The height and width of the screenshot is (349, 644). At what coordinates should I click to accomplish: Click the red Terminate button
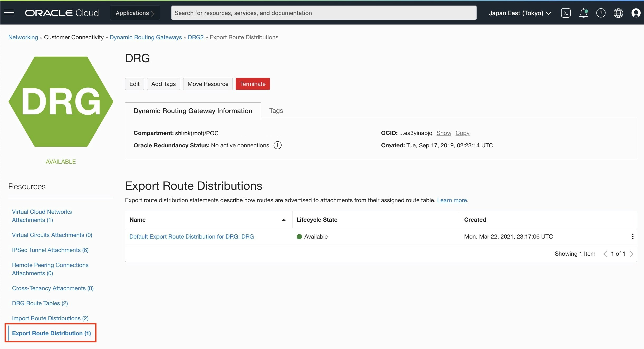point(253,84)
